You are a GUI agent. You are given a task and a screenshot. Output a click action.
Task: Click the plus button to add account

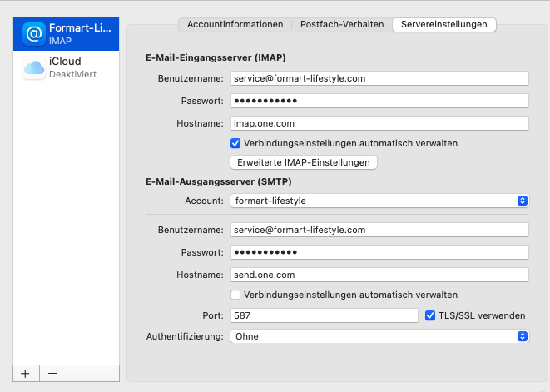(25, 374)
